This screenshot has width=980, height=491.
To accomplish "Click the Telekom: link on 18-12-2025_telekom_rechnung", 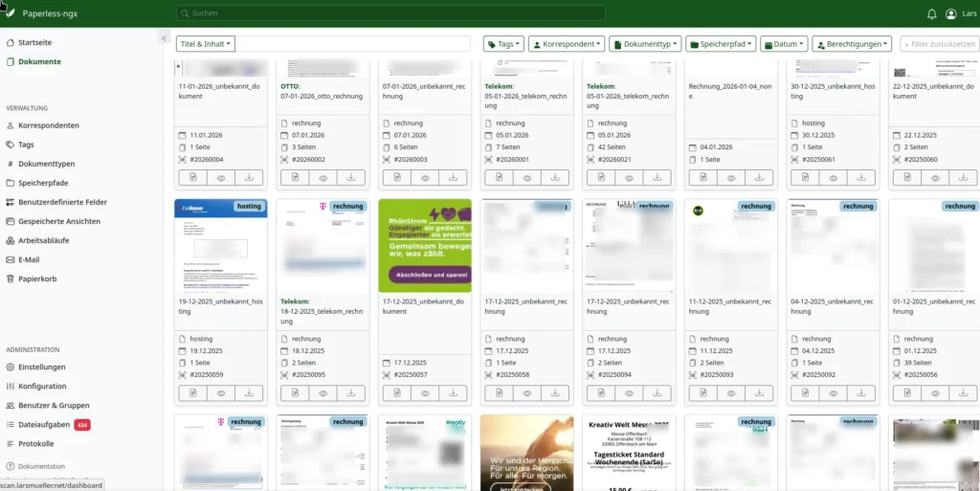I will coord(295,301).
